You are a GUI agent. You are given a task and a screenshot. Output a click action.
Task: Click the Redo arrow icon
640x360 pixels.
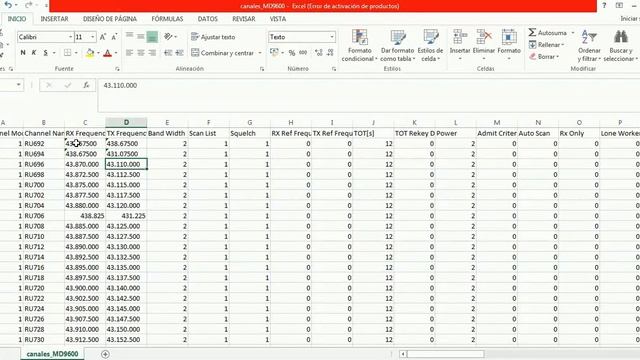click(x=28, y=5)
